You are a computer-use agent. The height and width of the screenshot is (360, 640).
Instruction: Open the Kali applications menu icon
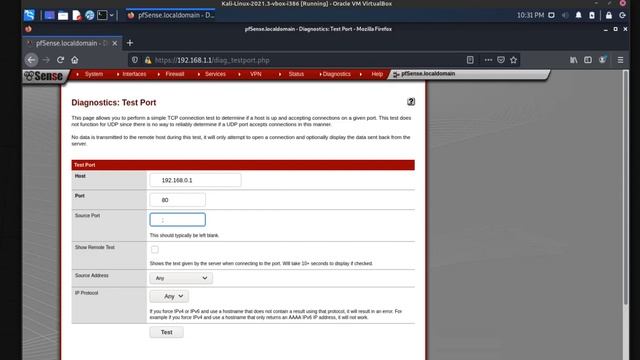point(29,16)
